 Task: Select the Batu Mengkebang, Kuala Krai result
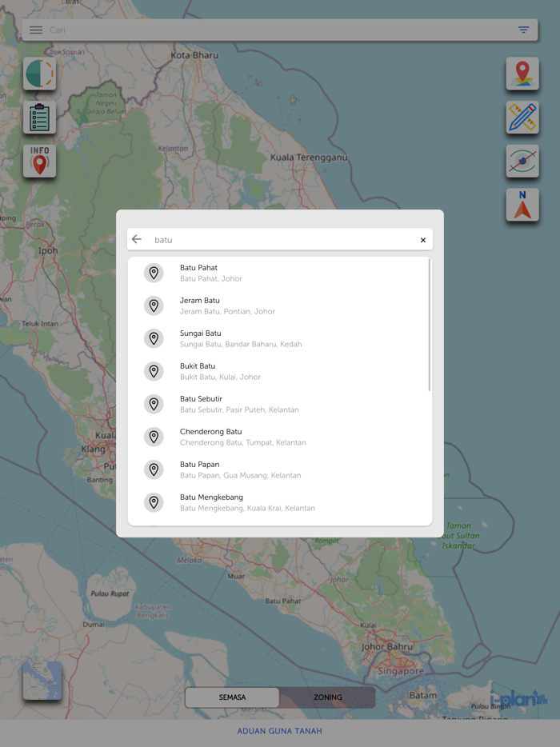coord(280,502)
